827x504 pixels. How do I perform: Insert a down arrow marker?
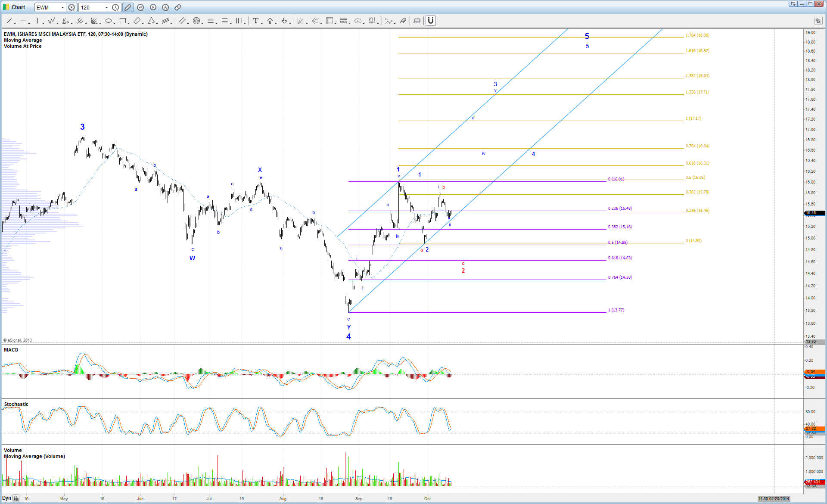284,21
